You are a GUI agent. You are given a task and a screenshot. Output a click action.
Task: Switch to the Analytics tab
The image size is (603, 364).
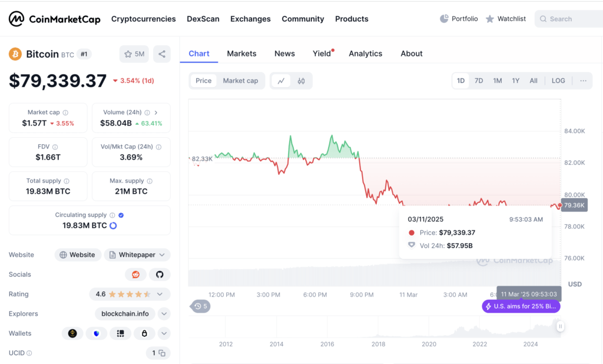(x=365, y=54)
